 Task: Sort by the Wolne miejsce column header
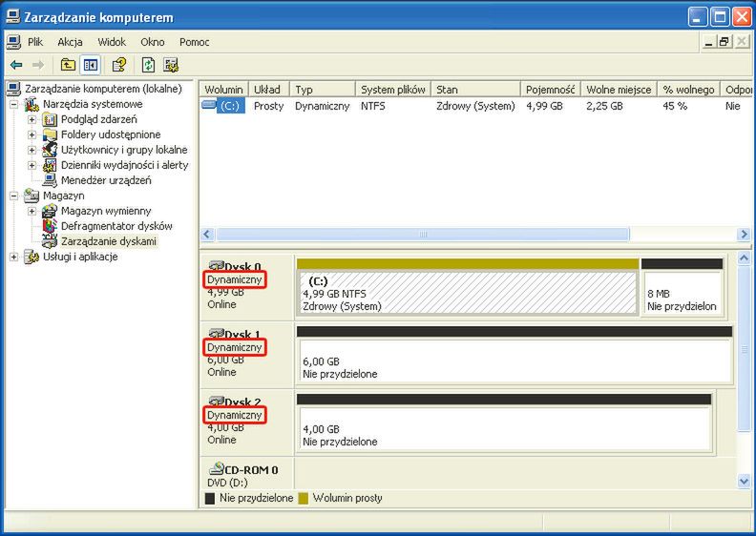(619, 90)
